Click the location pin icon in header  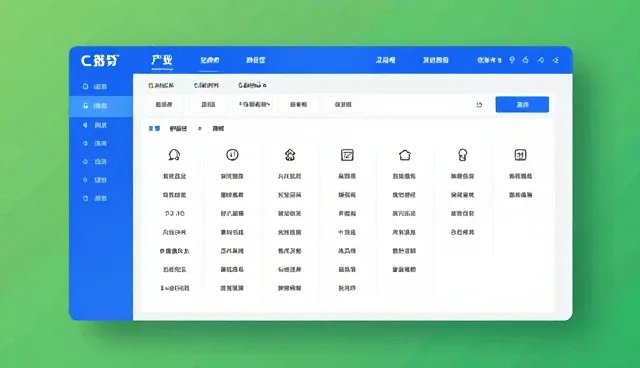click(x=512, y=60)
